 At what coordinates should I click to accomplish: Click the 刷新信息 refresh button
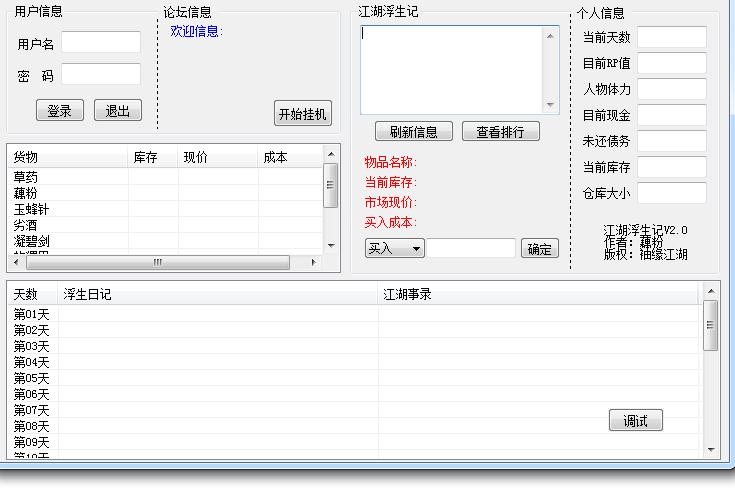coord(414,132)
